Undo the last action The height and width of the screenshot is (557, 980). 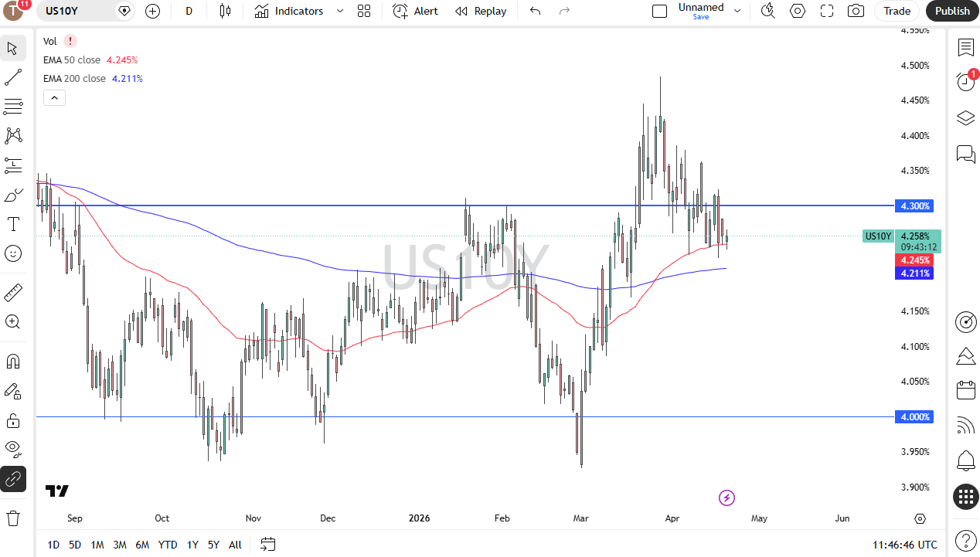(535, 11)
